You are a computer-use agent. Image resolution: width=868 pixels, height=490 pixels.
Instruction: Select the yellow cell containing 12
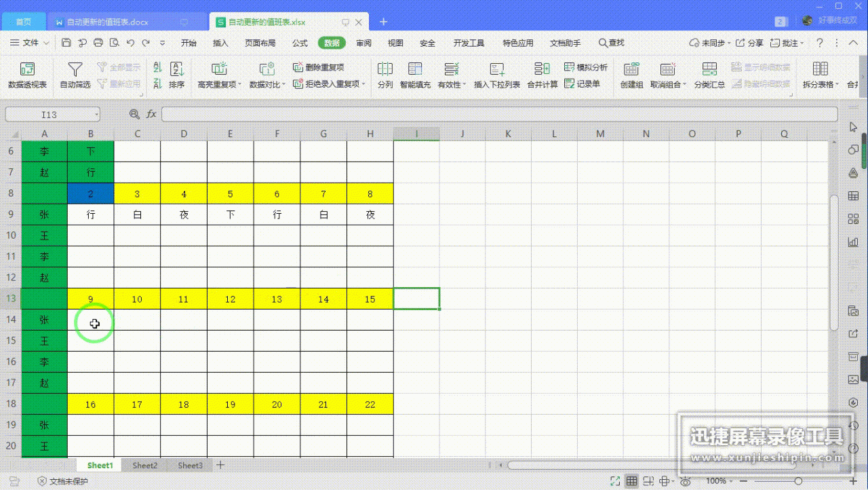coord(231,299)
